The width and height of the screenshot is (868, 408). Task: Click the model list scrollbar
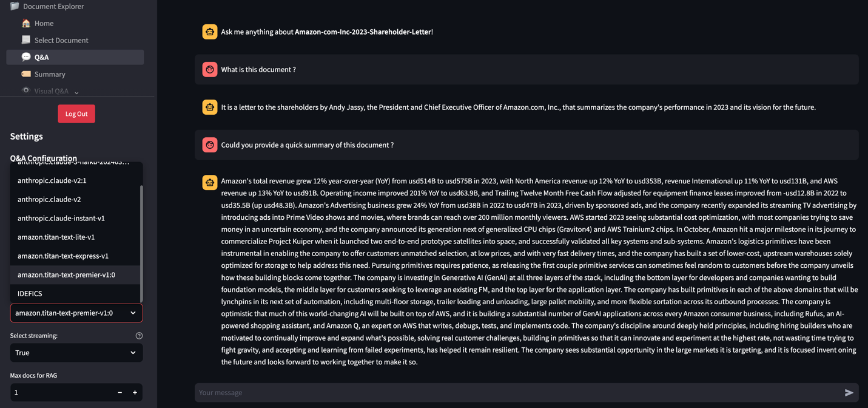(x=141, y=243)
